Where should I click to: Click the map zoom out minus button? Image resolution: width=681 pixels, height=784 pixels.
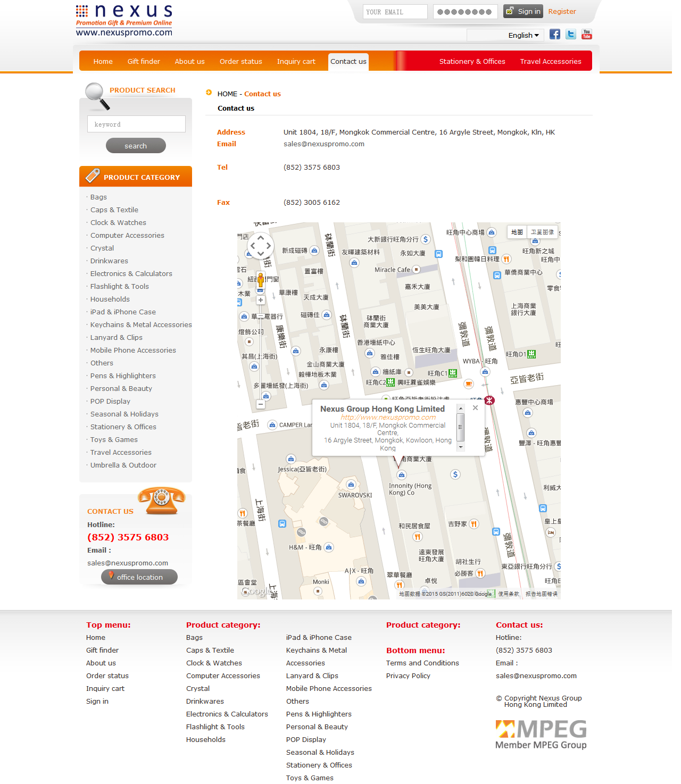[x=261, y=405]
